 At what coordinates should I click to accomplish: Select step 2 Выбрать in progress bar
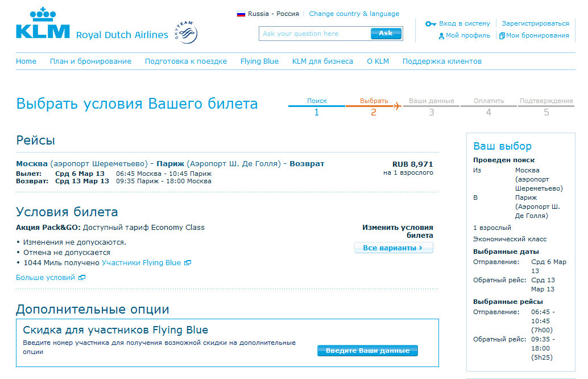[x=374, y=106]
